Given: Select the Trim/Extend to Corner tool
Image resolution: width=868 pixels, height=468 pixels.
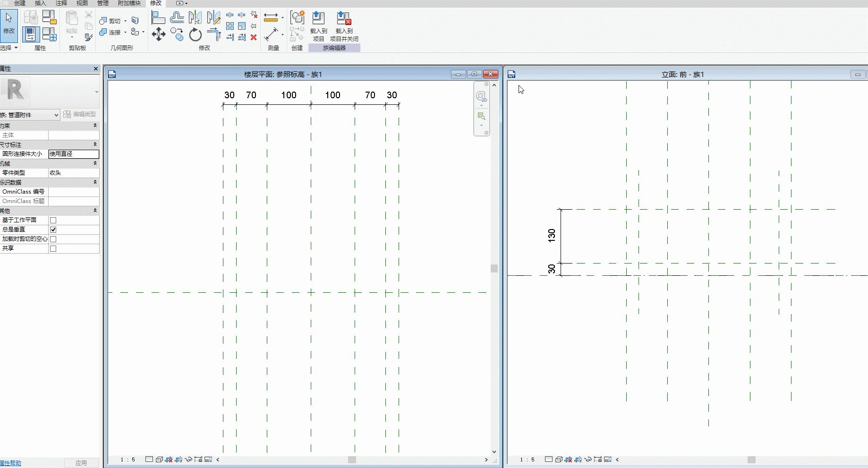Looking at the screenshot, I should [214, 34].
